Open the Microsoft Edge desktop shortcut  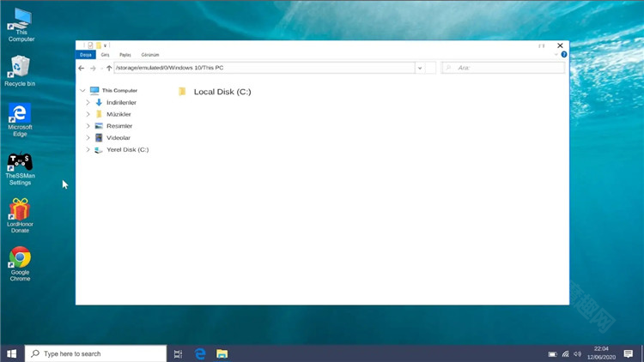[20, 115]
